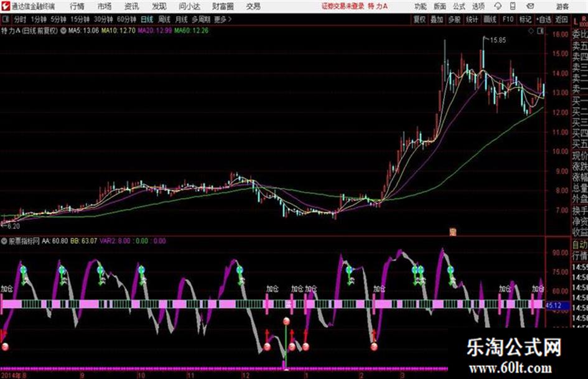
Task: Click the 证券交易未登录 status text
Action: 343,6
